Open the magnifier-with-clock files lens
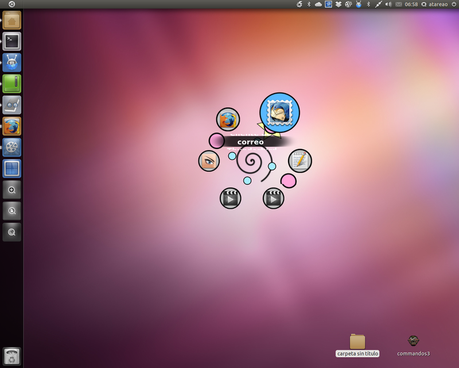This screenshot has width=459, height=368. [12, 211]
